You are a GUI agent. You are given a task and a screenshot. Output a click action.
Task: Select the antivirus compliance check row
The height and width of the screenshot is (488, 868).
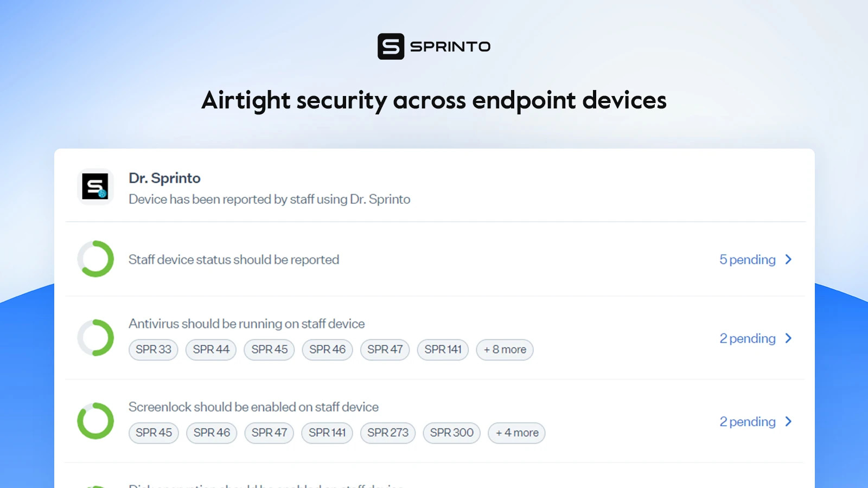246,324
